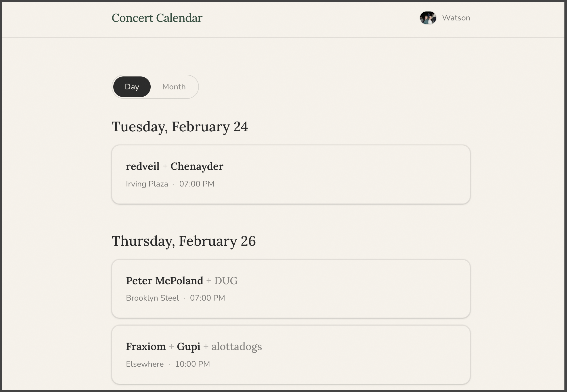This screenshot has height=392, width=567.
Task: Open the Irving Plaza venue label
Action: tap(147, 184)
